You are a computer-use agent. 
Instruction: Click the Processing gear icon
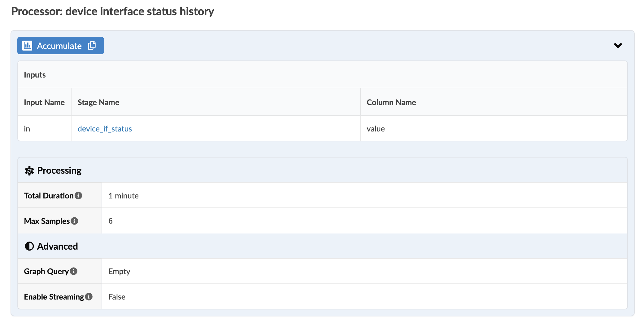coord(29,171)
